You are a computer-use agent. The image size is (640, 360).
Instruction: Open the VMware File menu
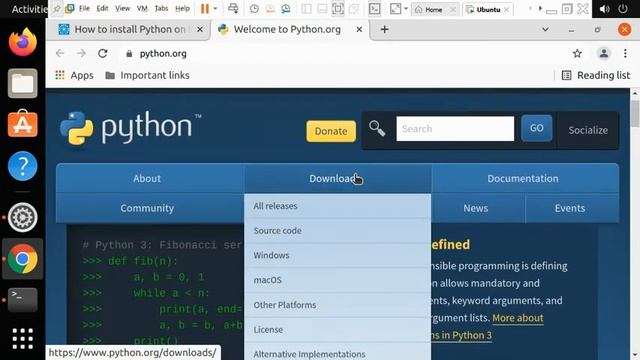[84, 9]
